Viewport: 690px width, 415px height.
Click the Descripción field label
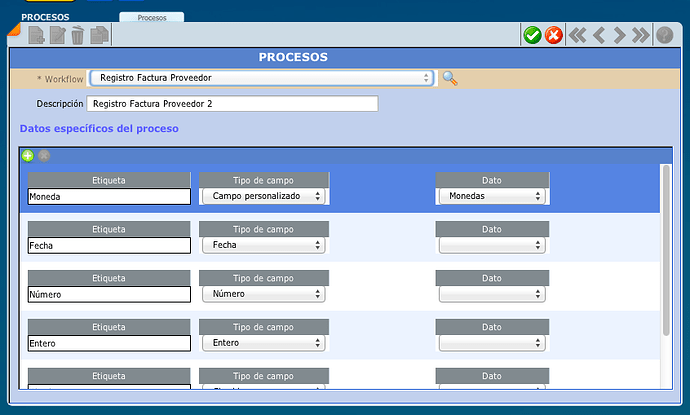(x=59, y=104)
